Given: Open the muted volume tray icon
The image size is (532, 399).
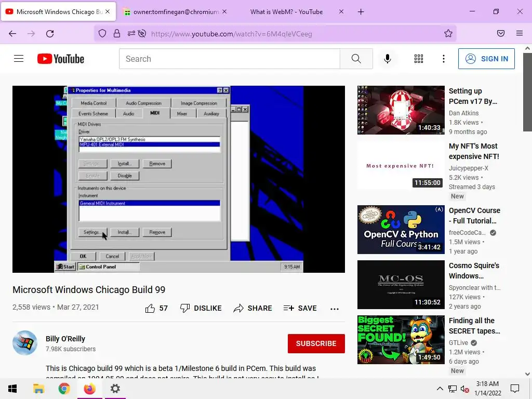Looking at the screenshot, I should coord(465,389).
